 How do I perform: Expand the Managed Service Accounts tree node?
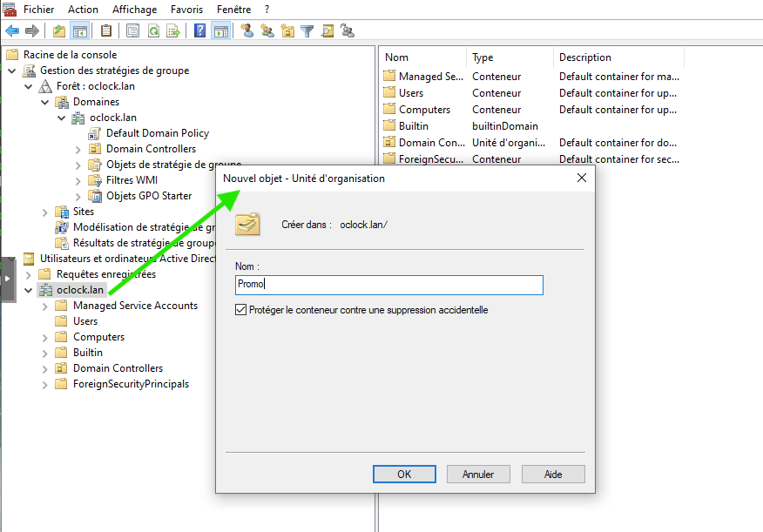tap(45, 306)
